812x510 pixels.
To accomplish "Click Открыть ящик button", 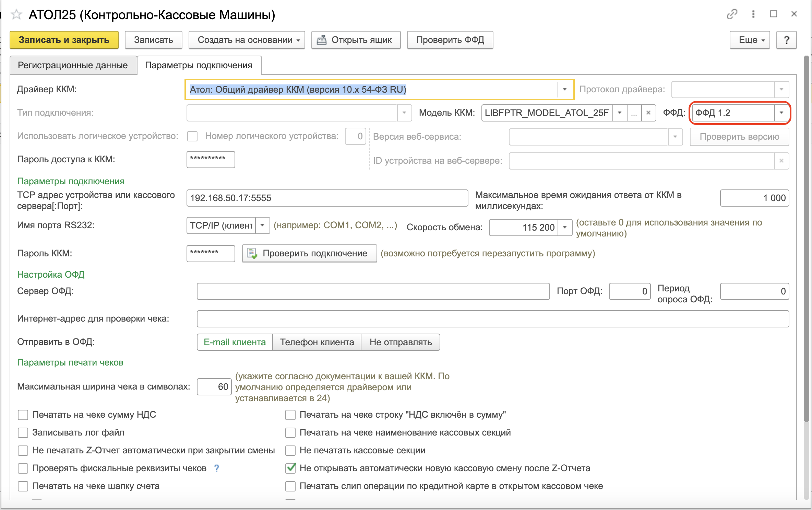I will [356, 40].
